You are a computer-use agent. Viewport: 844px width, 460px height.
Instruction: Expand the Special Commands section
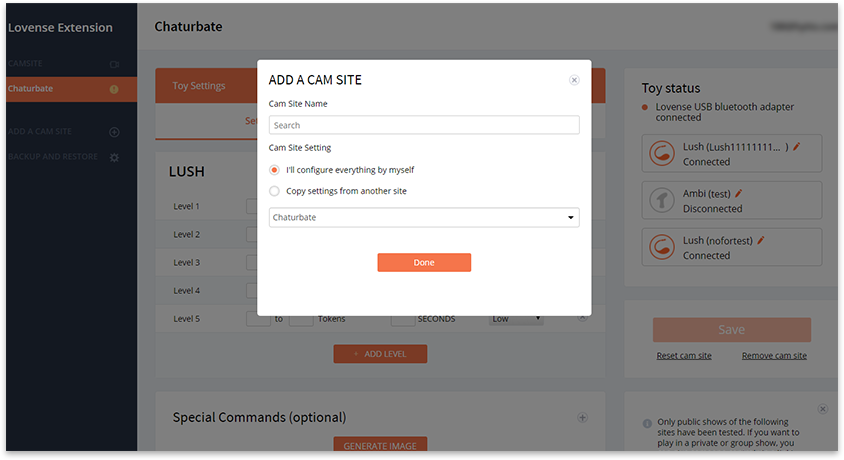(x=583, y=418)
